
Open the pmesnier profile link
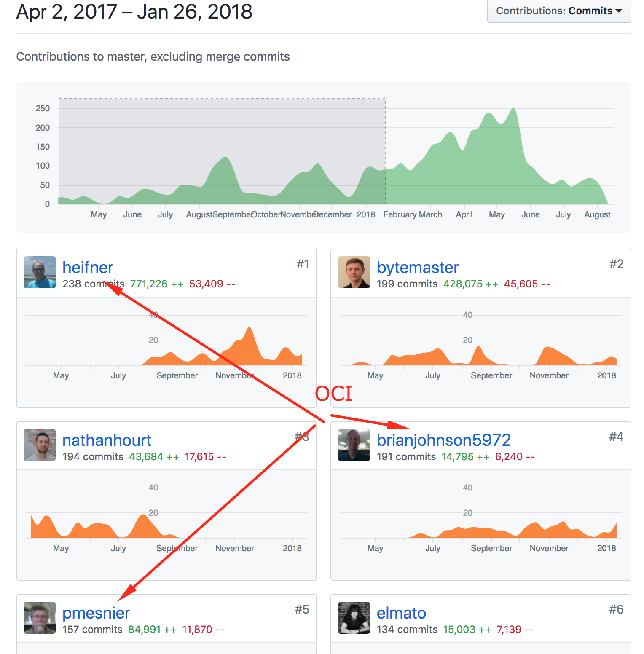click(x=96, y=613)
